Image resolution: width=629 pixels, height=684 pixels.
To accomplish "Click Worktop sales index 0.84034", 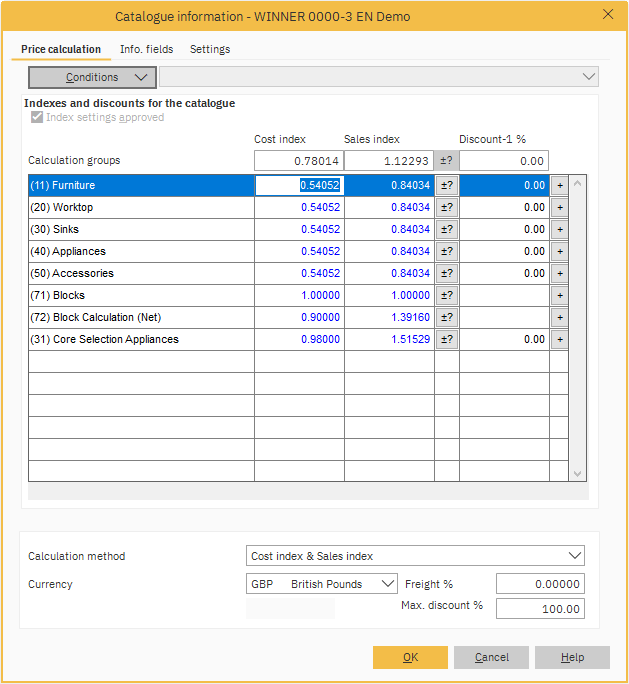I will (390, 207).
